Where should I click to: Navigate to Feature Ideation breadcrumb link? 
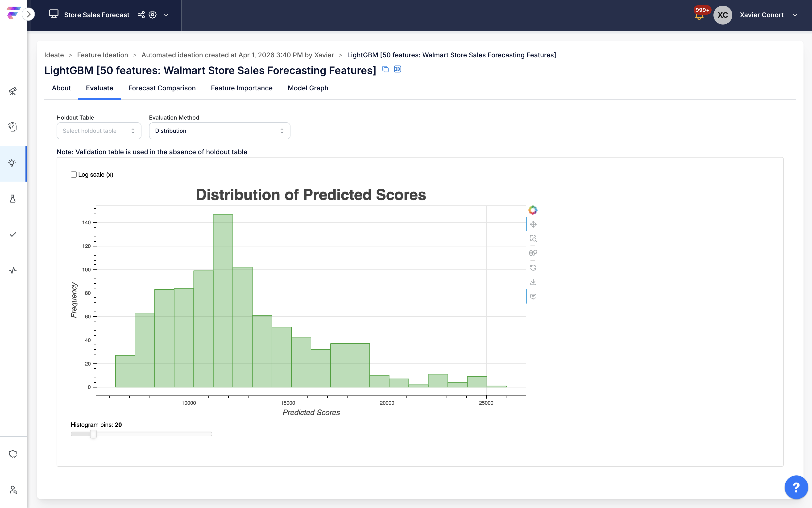point(102,55)
